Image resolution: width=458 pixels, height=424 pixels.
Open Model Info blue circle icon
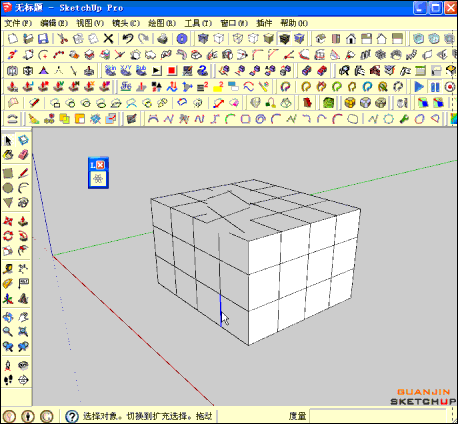pos(182,39)
